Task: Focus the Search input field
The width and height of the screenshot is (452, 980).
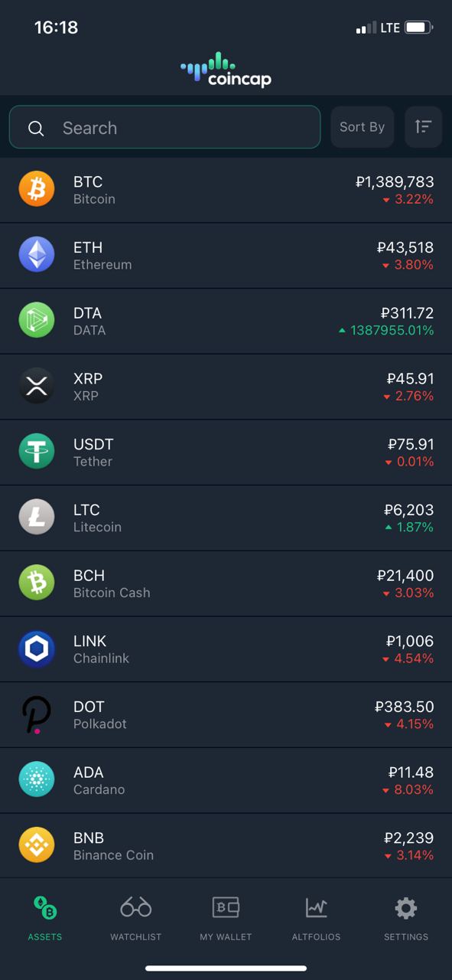Action: pos(164,127)
